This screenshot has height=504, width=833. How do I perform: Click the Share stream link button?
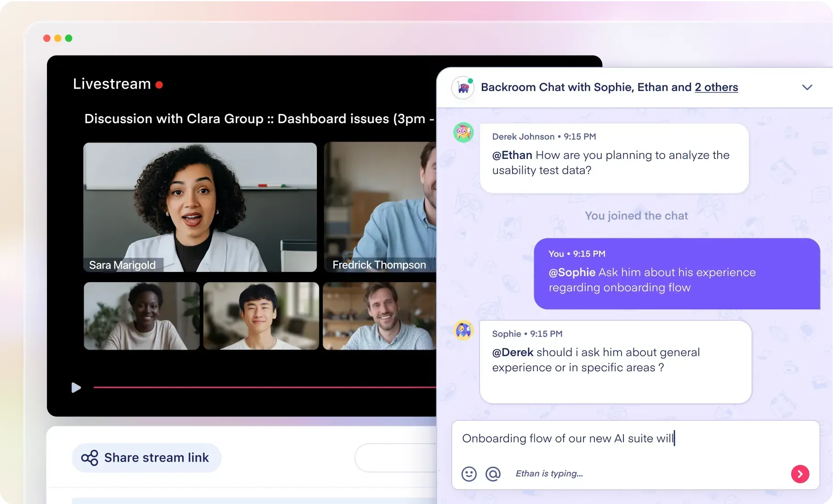[147, 458]
